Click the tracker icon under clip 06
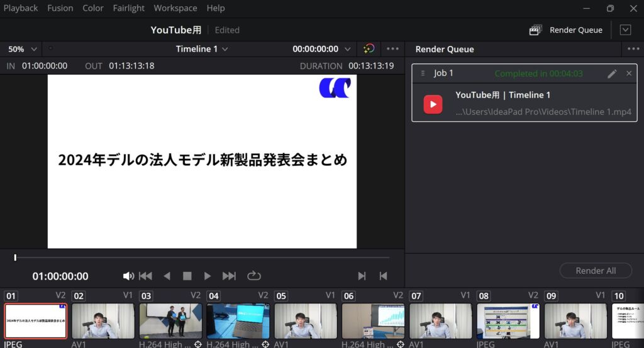644x348 pixels. [401, 344]
